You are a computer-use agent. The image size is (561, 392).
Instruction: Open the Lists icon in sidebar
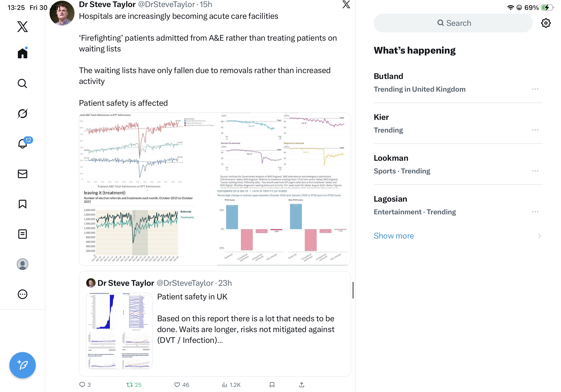(x=23, y=234)
